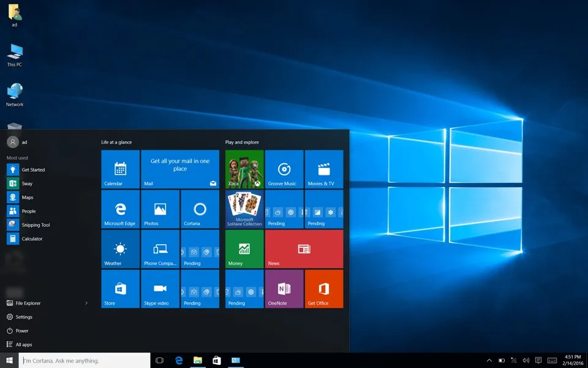Expand File Explorer jump list arrow

[86, 303]
